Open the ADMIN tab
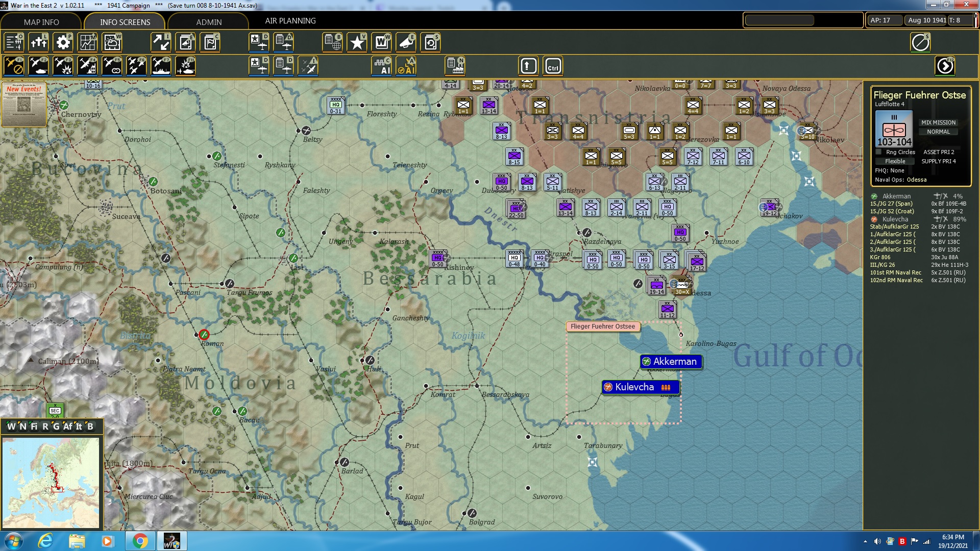This screenshot has width=980, height=551. pyautogui.click(x=209, y=22)
